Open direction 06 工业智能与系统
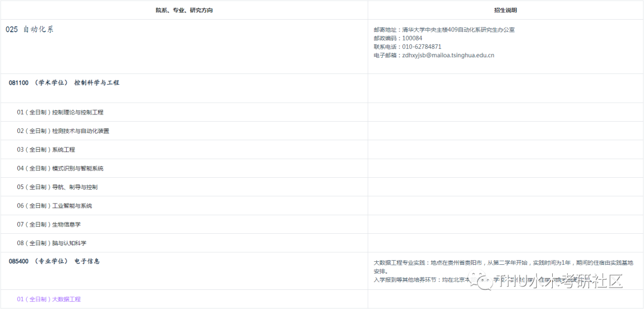This screenshot has height=309, width=644. [54, 206]
